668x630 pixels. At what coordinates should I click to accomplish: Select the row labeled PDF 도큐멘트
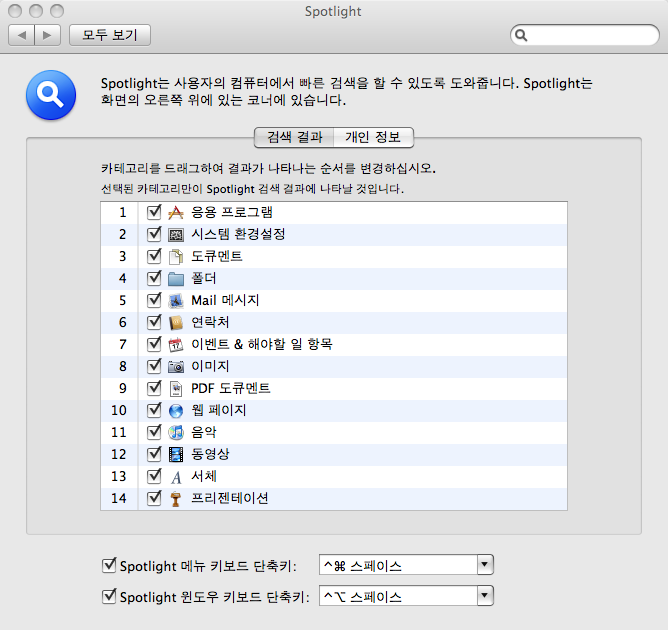click(334, 388)
